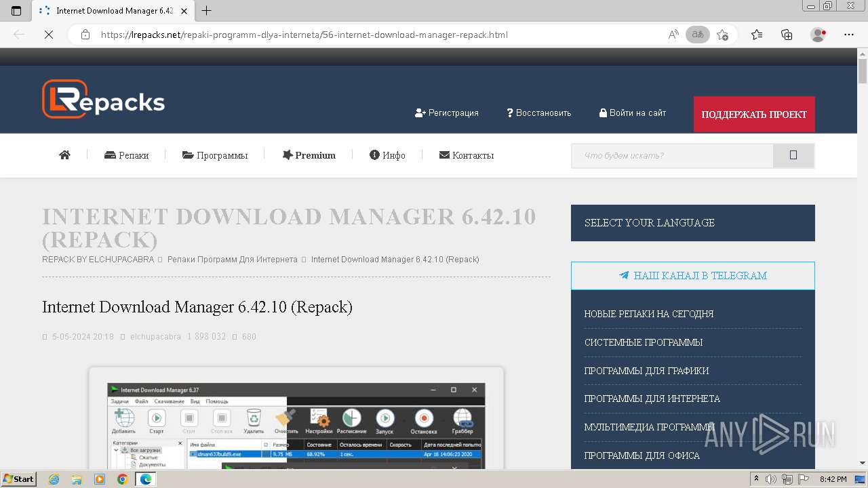Click the search submit button
868x488 pixels.
click(x=793, y=156)
